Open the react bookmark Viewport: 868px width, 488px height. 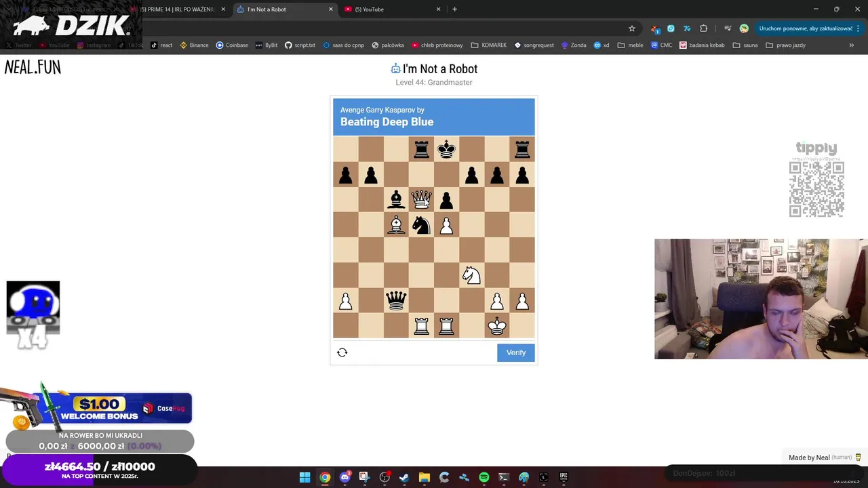point(161,45)
